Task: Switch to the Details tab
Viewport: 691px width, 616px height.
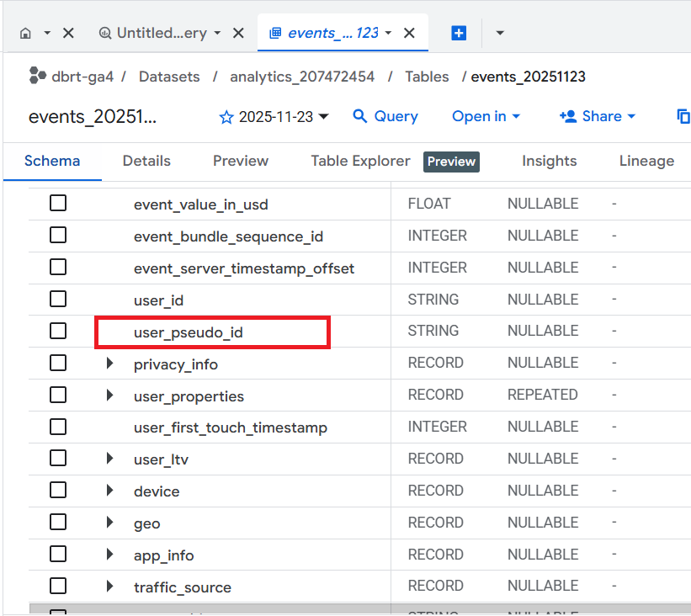Action: click(x=146, y=161)
